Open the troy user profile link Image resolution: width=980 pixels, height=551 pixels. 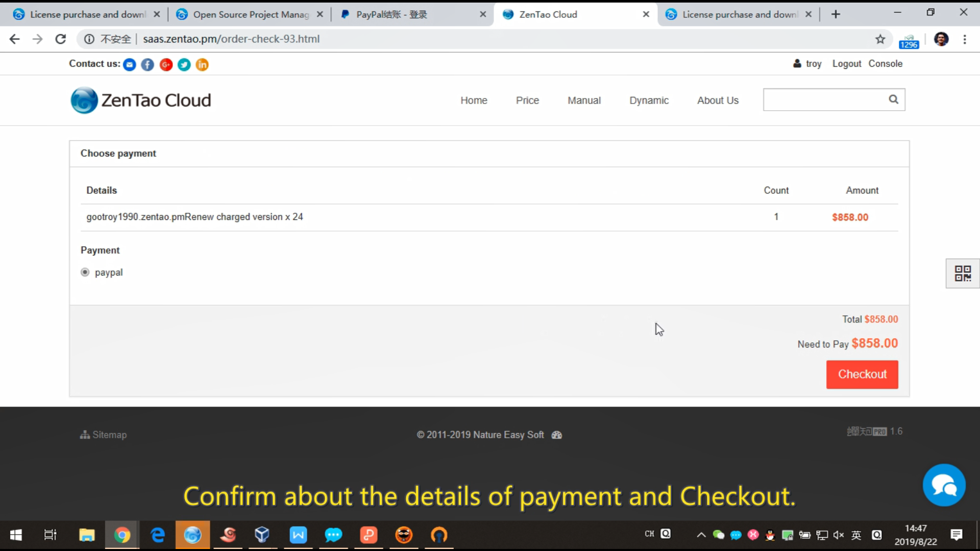[x=807, y=64]
